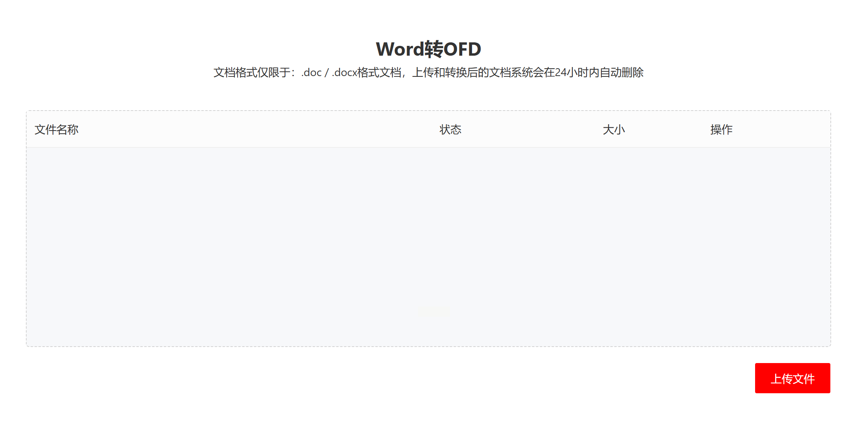Click the '.docx格式文档' text in the subtitle
The width and height of the screenshot is (868, 425).
coord(367,73)
